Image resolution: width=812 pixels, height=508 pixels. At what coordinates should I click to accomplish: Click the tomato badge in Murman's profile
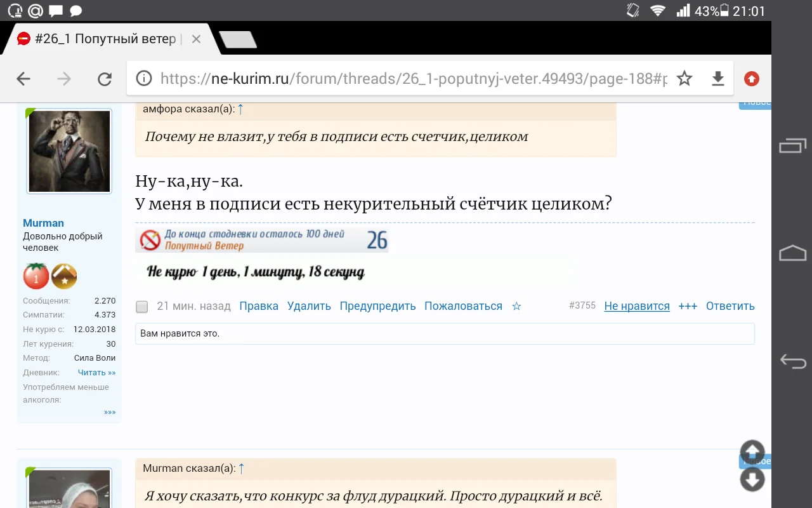[x=36, y=276]
